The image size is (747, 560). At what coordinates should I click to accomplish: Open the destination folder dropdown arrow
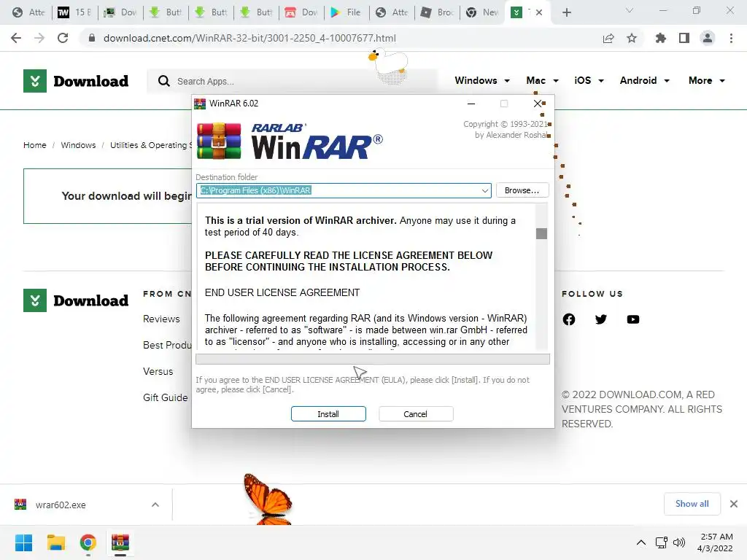(484, 190)
